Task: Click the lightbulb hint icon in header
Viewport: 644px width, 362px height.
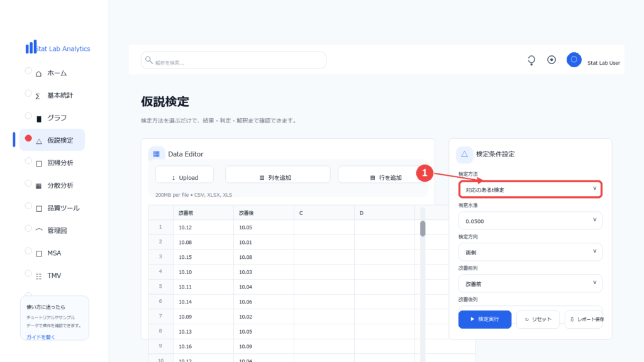Action: [531, 60]
